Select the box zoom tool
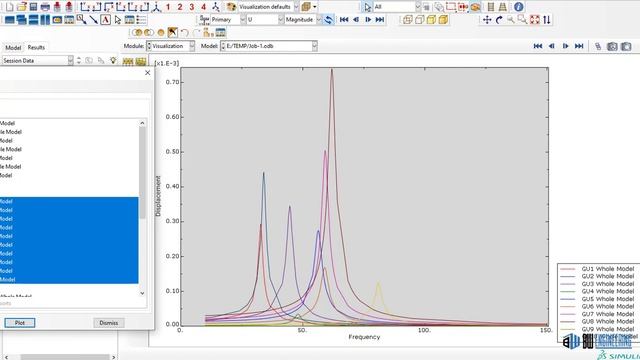This screenshot has width=640, height=360. point(522,20)
